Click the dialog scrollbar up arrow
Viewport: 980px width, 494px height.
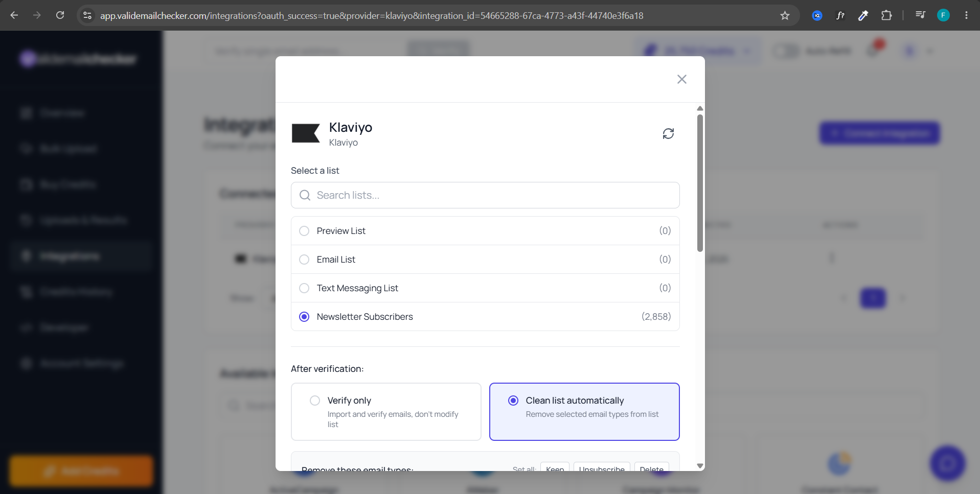tap(700, 108)
